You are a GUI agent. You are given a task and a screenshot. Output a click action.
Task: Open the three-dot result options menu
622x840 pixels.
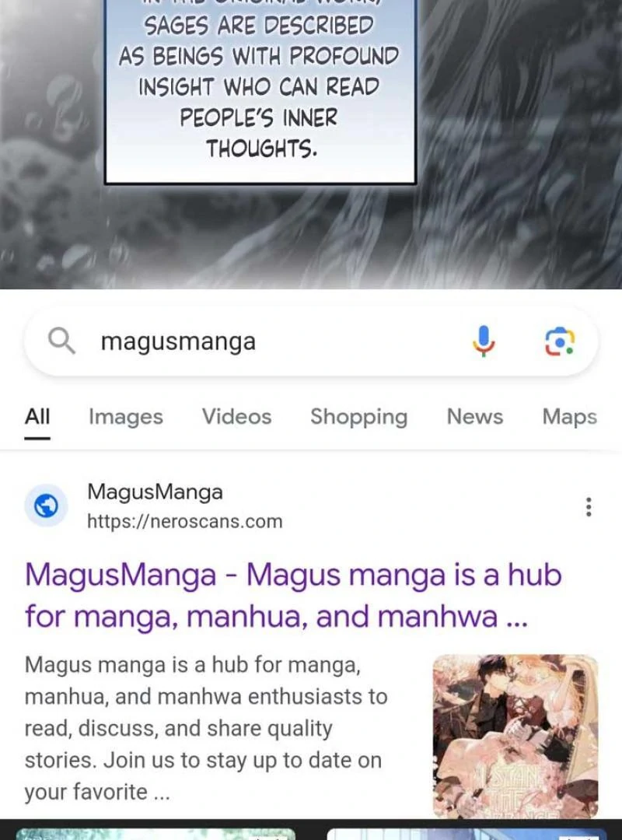point(589,506)
